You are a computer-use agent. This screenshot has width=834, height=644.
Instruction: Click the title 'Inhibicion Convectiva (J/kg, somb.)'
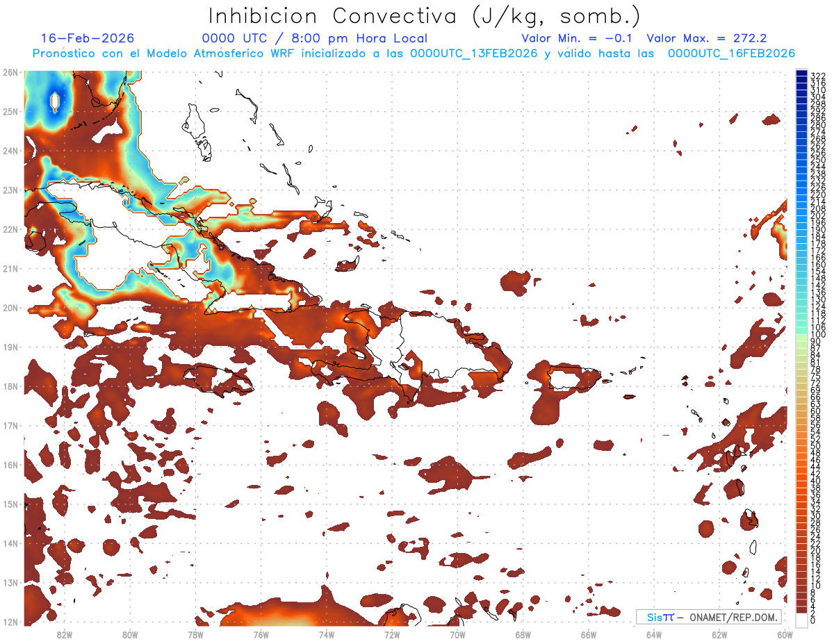point(424,15)
